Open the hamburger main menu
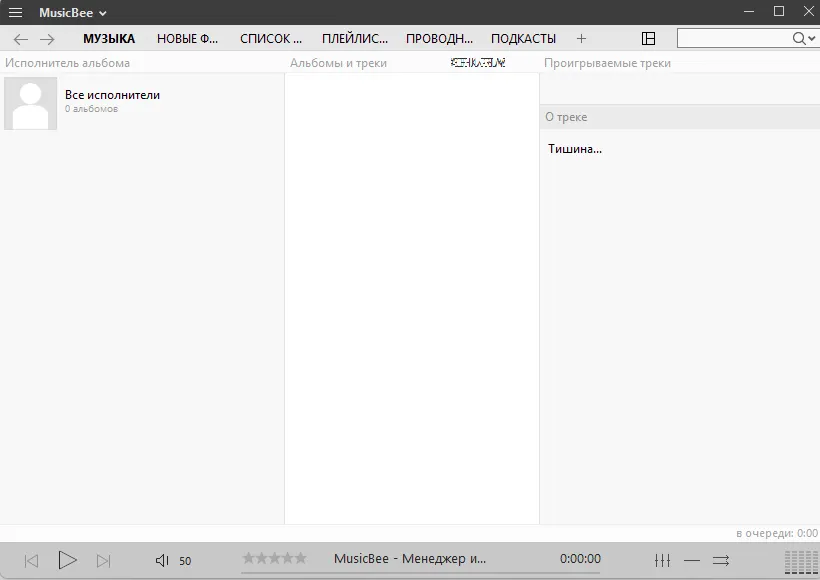 [15, 13]
